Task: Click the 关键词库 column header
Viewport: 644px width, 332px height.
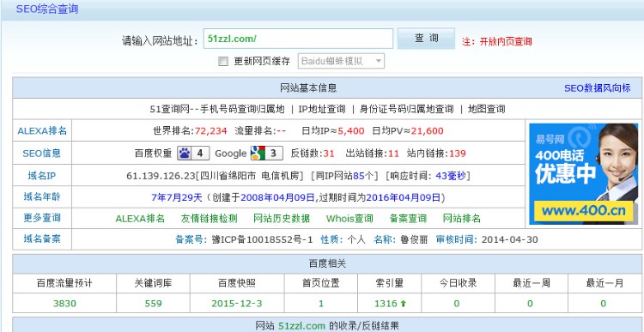Action: 153,283
